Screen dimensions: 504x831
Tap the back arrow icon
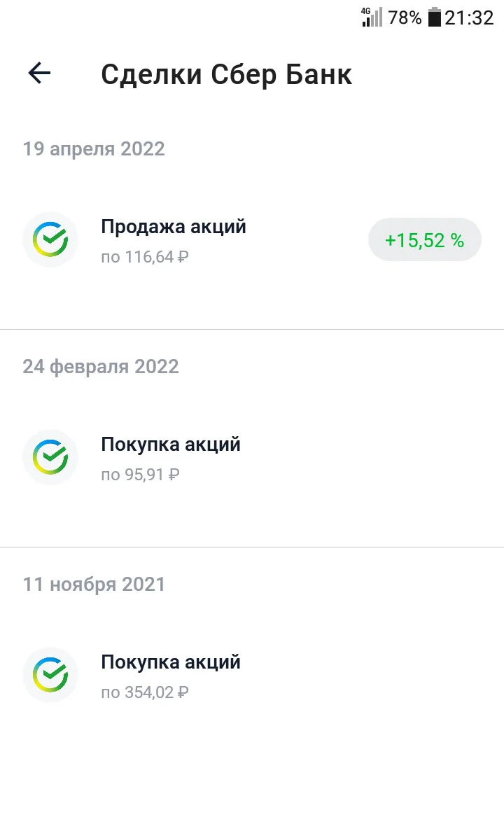click(x=40, y=73)
